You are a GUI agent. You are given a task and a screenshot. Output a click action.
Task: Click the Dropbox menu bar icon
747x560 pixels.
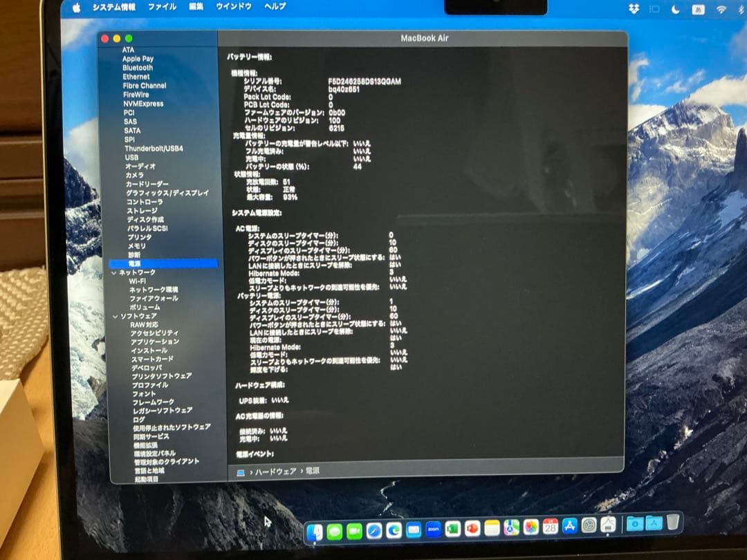(634, 9)
